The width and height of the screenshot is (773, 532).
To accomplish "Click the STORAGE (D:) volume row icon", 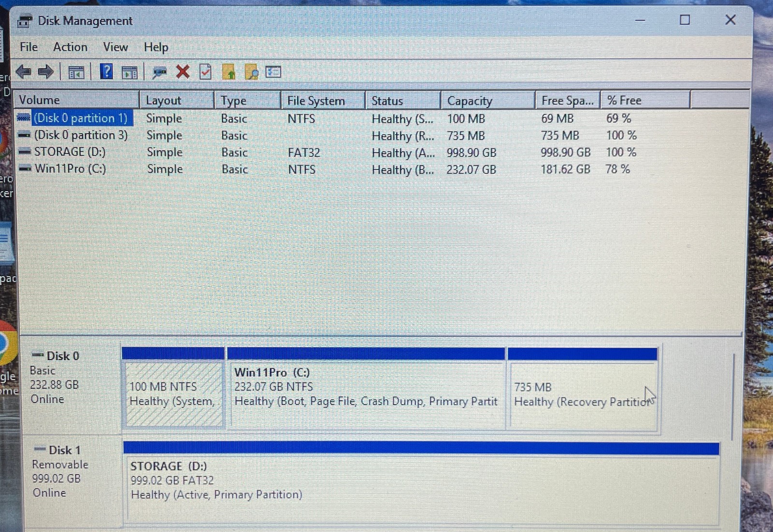I will (25, 152).
